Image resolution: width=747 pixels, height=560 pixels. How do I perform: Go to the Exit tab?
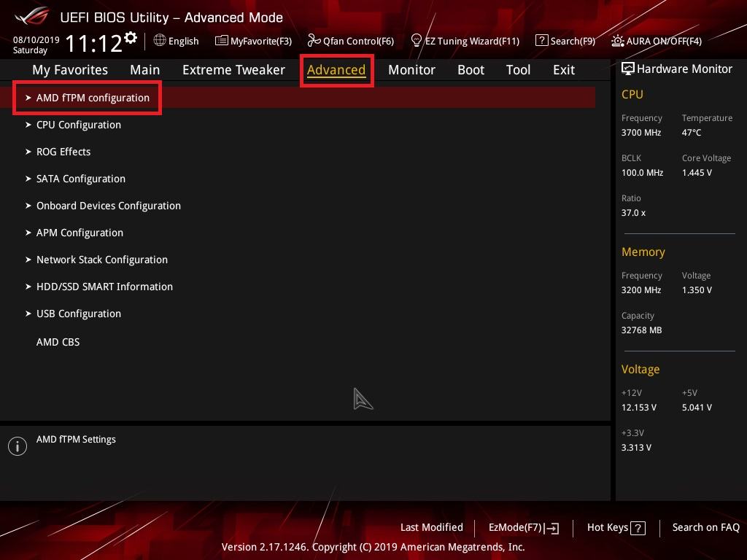pyautogui.click(x=564, y=70)
